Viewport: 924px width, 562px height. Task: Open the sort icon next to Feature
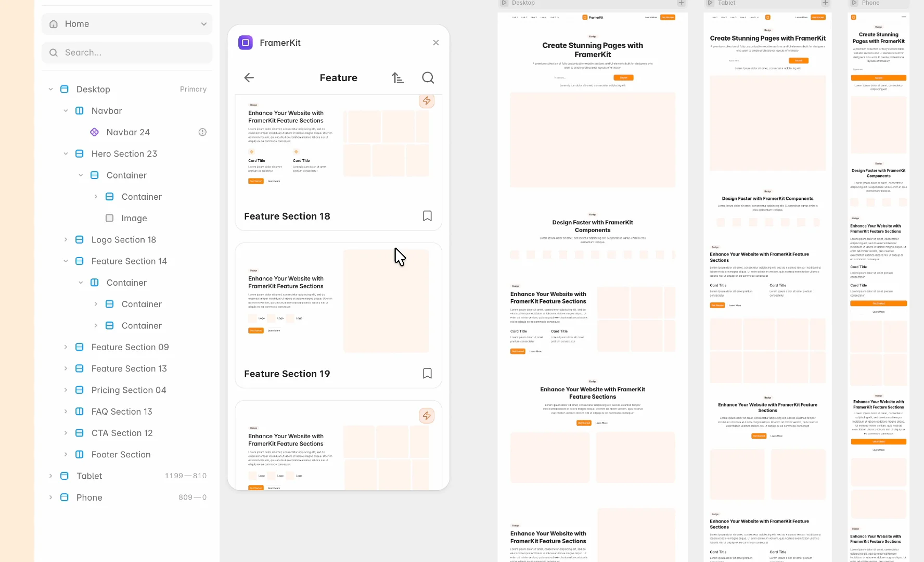click(x=398, y=78)
